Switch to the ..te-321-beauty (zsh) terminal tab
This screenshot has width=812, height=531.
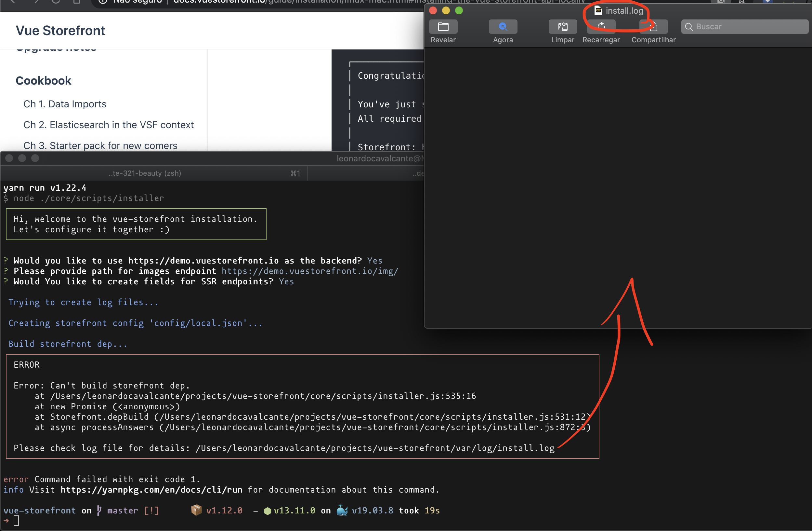coord(145,173)
